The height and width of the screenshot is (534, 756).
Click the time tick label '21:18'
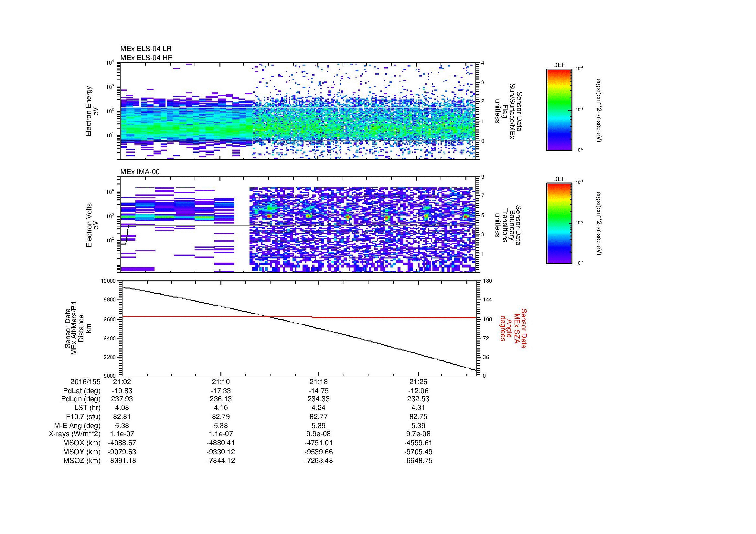pos(319,382)
